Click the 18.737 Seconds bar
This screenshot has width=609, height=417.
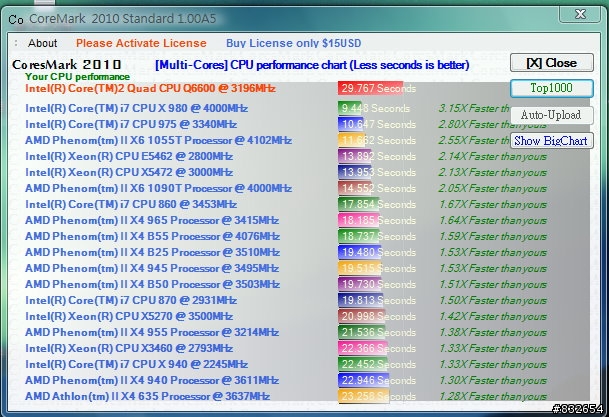point(359,236)
